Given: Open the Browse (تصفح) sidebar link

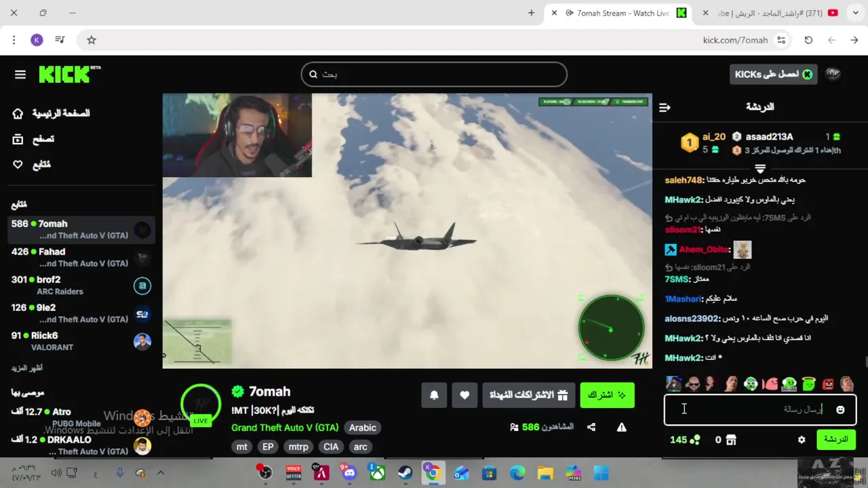Looking at the screenshot, I should (34, 139).
